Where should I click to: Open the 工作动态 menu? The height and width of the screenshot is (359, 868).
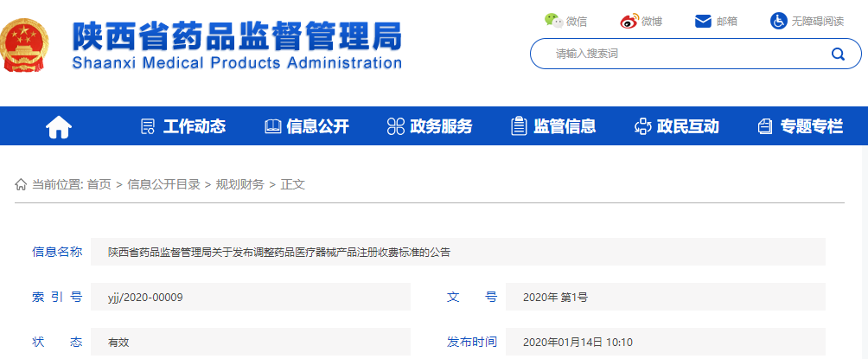coord(183,126)
